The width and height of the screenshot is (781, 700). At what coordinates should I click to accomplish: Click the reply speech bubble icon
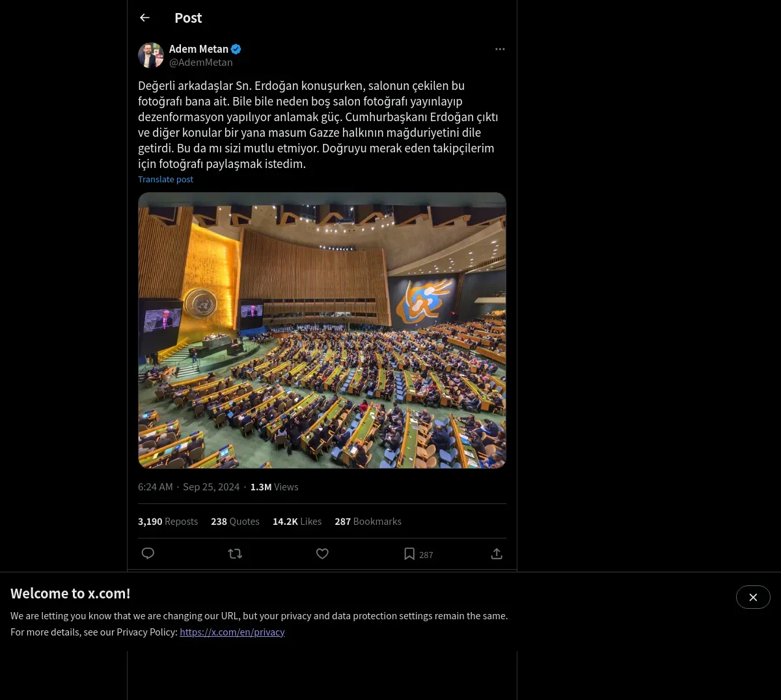148,553
